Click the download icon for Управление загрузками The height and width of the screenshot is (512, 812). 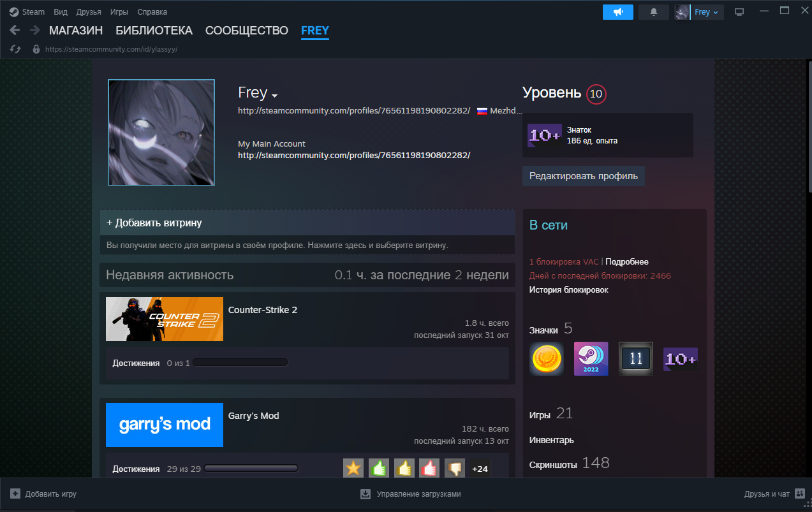pos(365,494)
